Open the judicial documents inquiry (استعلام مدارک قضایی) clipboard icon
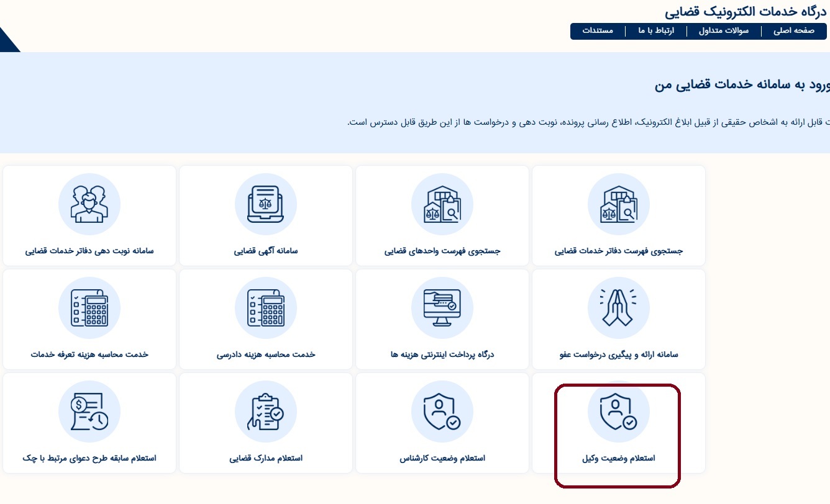 click(x=266, y=411)
